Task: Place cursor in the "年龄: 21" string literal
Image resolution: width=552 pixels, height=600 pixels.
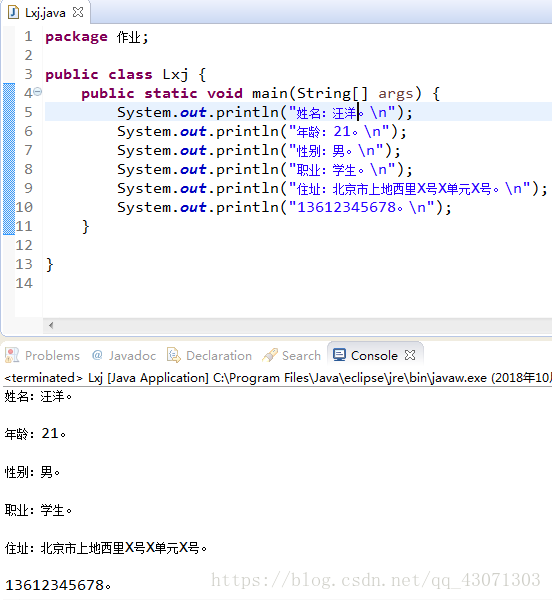Action: (339, 132)
